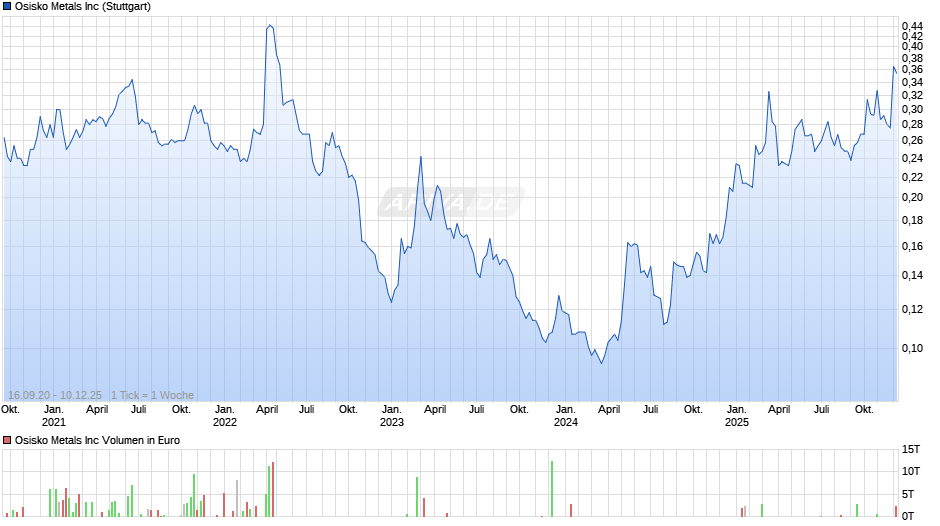Screen dimensions: 940x526
Task: Click the 0,22 price axis label
Action: point(912,178)
